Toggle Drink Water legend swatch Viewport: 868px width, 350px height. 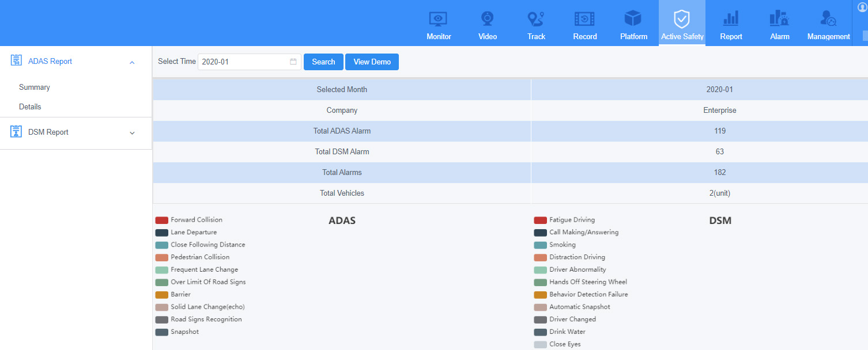[x=540, y=332]
